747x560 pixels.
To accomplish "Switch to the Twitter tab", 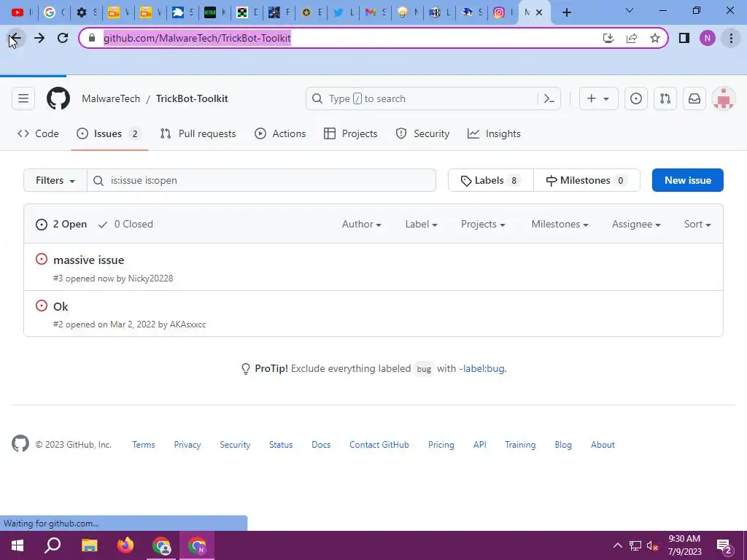I will (344, 13).
